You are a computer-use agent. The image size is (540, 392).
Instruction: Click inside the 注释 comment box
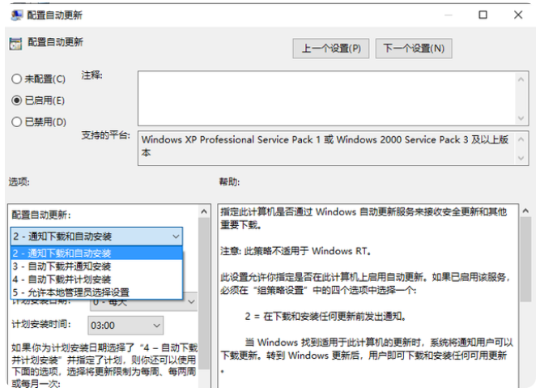326,99
